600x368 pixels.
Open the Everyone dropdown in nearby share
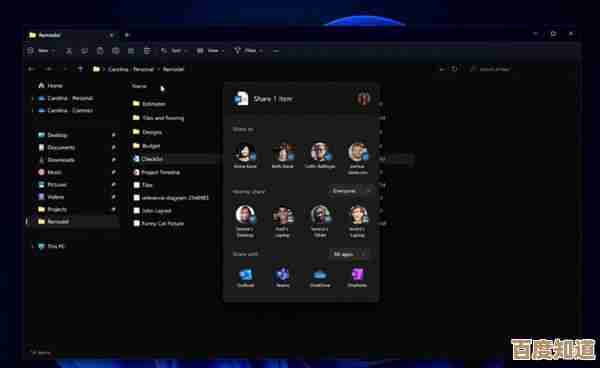tap(351, 191)
